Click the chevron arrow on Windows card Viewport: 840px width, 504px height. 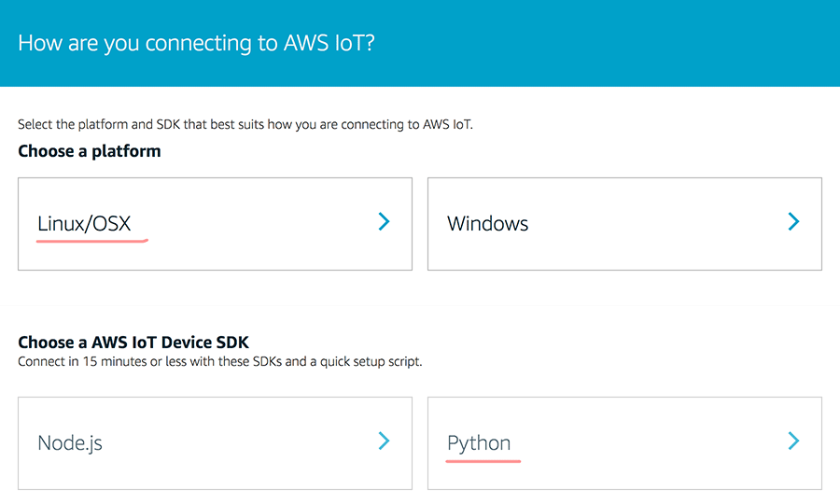click(x=793, y=222)
